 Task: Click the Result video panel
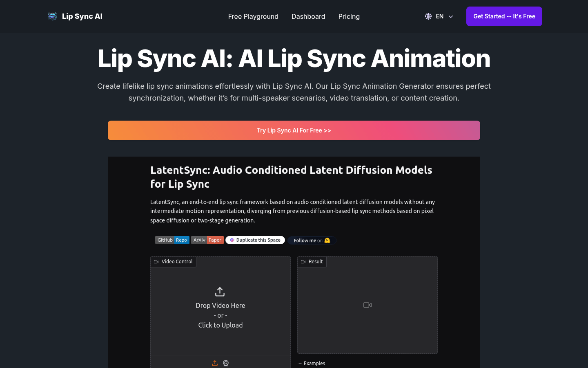(367, 305)
